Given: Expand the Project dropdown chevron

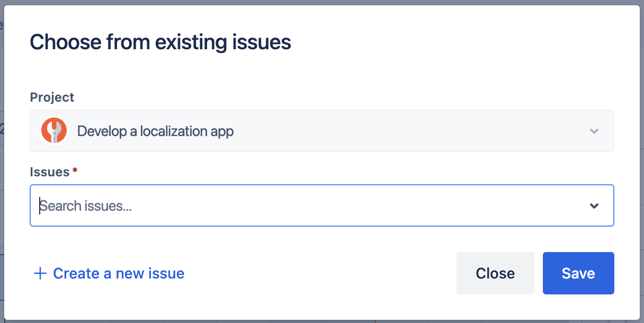Looking at the screenshot, I should 594,131.
